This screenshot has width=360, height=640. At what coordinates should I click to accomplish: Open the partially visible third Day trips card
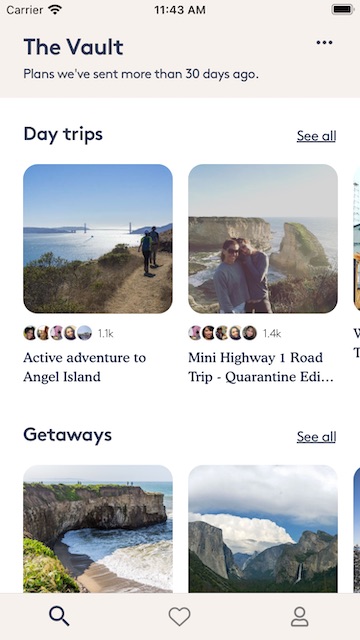356,239
